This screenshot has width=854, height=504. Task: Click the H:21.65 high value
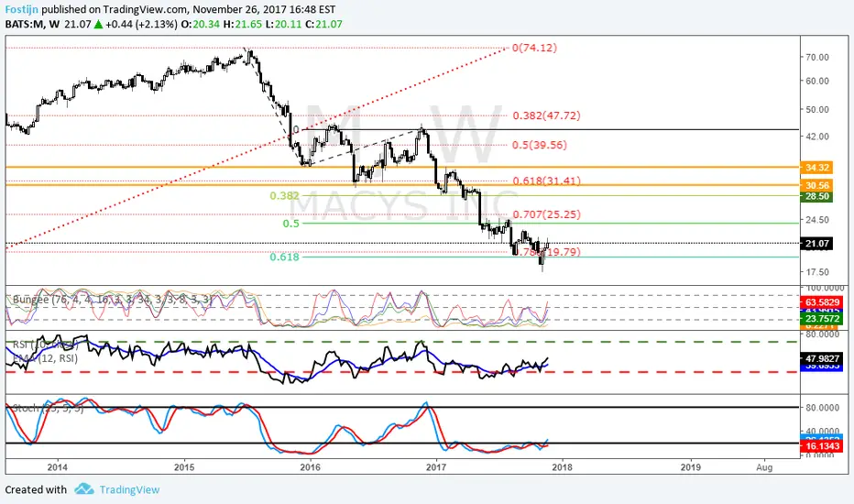[x=243, y=24]
